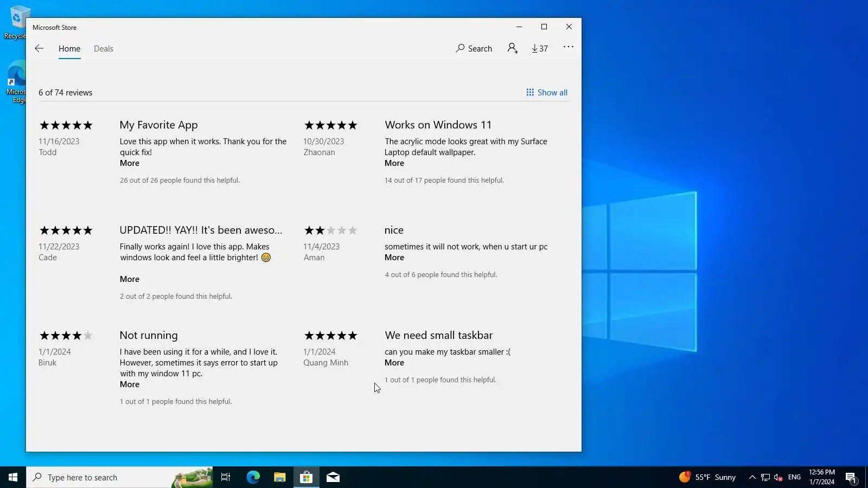Go back with the back arrow
The image size is (868, 488).
point(39,48)
